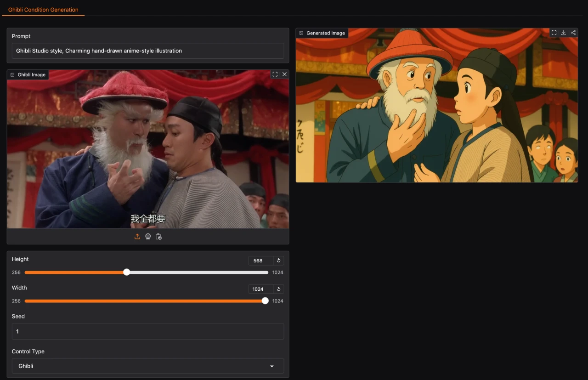Share the generated image

(573, 33)
